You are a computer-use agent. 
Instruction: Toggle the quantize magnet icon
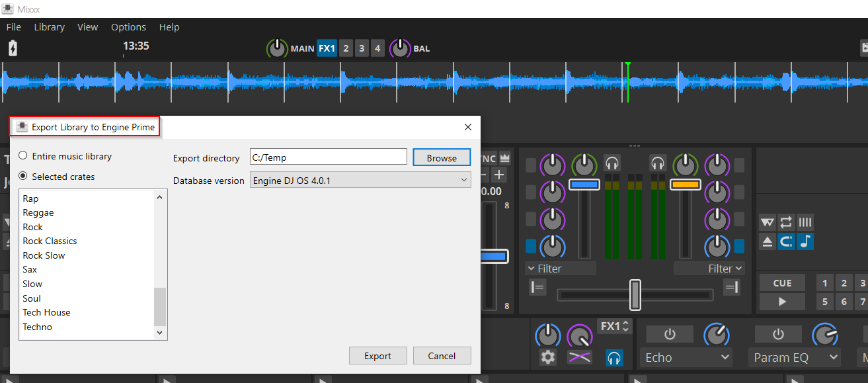point(786,241)
